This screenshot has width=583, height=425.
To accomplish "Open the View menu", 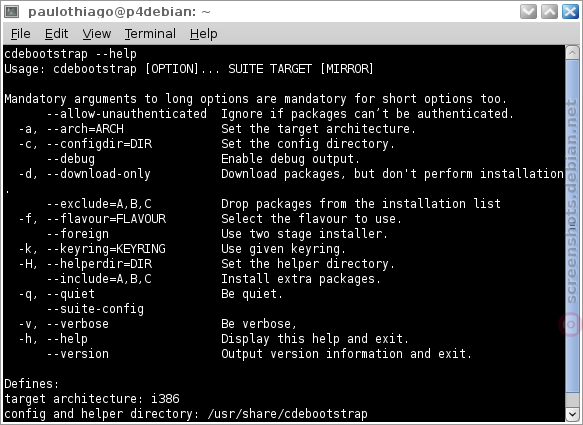I will click(x=97, y=34).
